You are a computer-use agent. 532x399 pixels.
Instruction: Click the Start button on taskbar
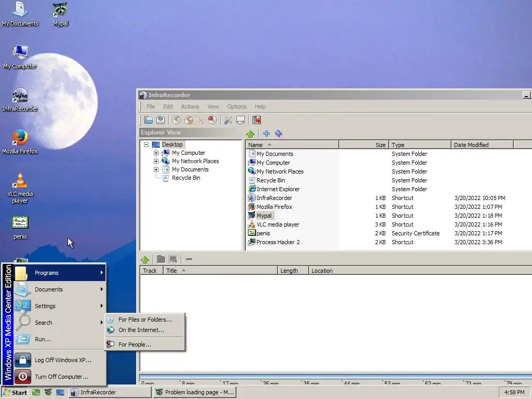[15, 393]
